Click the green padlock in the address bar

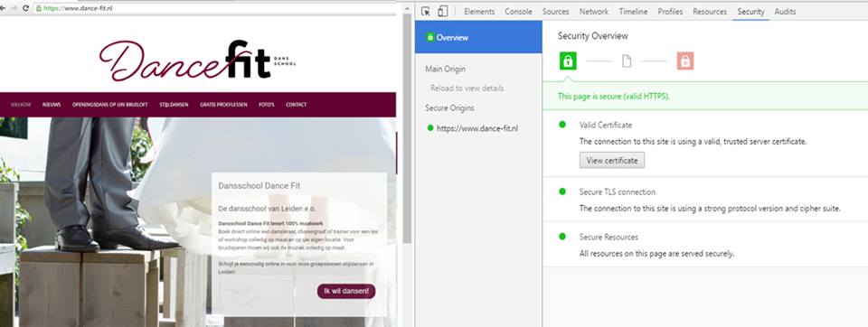point(39,8)
